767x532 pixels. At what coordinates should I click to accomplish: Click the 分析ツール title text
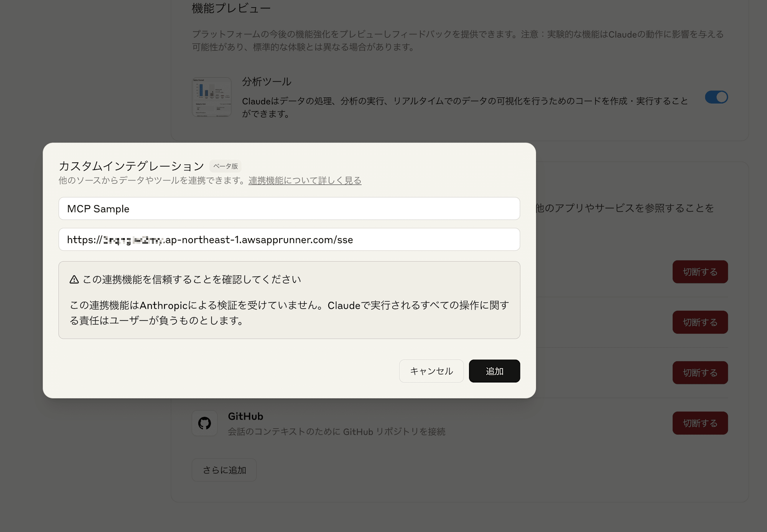(x=267, y=82)
